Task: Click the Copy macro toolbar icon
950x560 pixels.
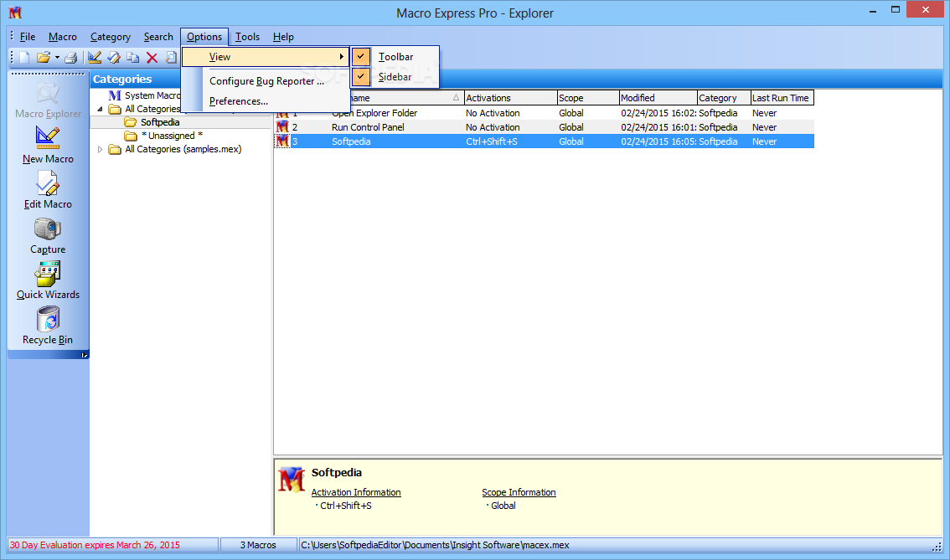Action: point(132,58)
